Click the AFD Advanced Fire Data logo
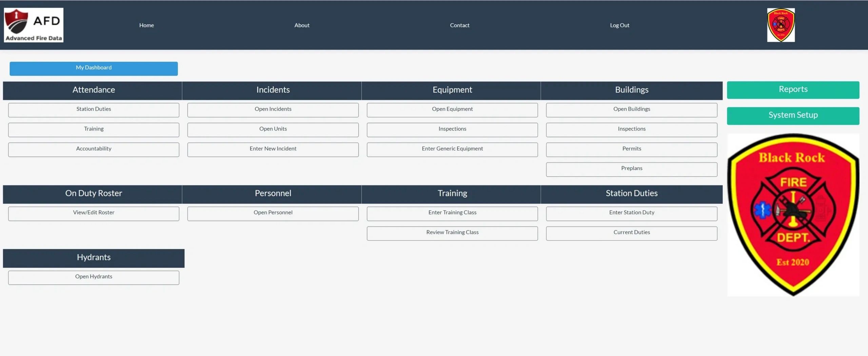The image size is (868, 356). click(x=34, y=25)
